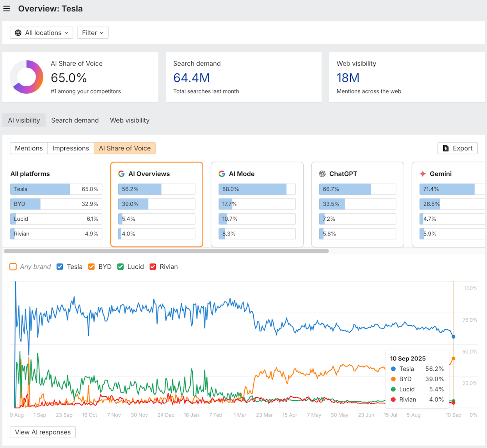The image size is (487, 448).
Task: Open the All locations dropdown
Action: click(x=41, y=33)
